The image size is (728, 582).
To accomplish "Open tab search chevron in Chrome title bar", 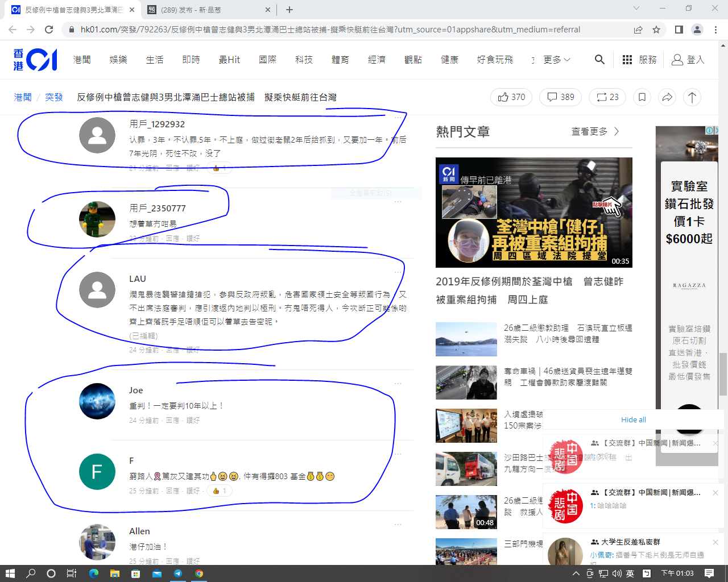I will (x=636, y=8).
